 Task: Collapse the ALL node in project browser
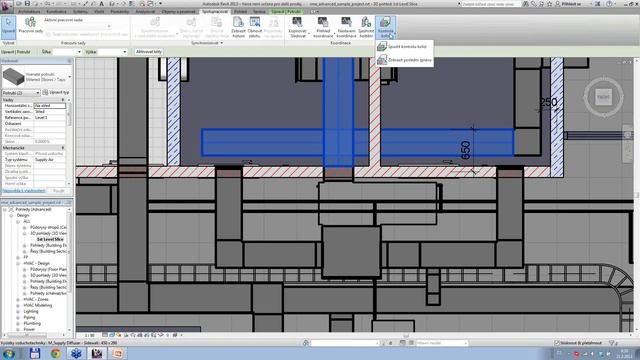(18, 221)
